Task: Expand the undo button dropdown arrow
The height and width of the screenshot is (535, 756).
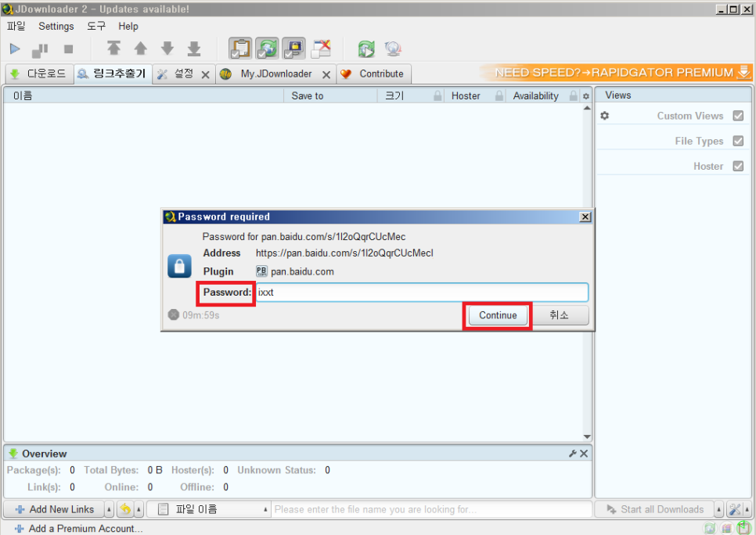Action: [x=139, y=509]
